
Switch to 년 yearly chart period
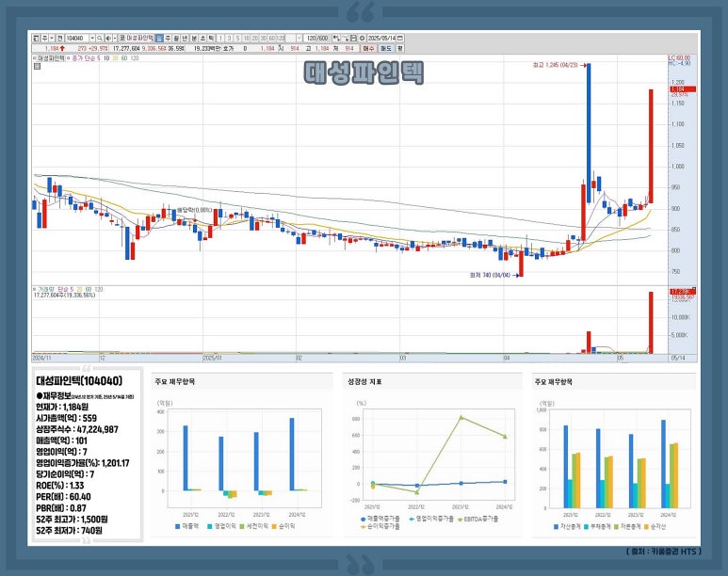[x=186, y=38]
